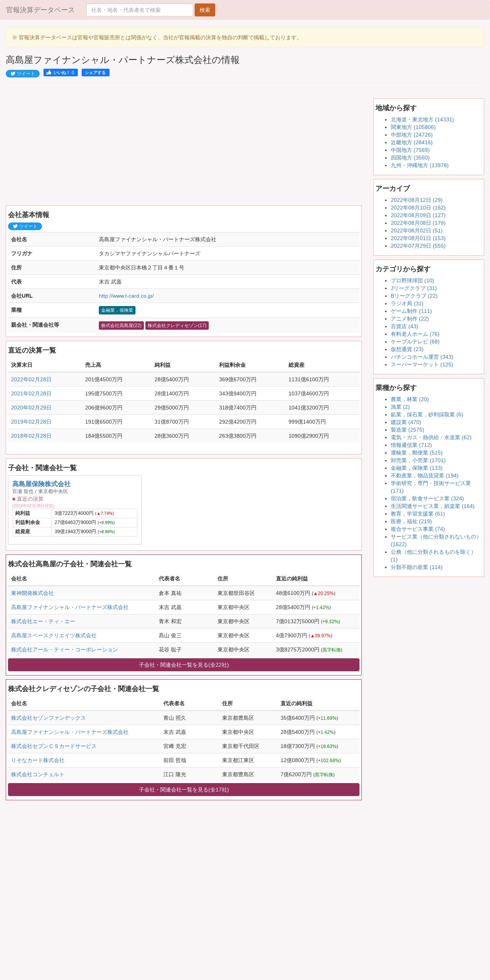Viewport: 490px width, 980px height.
Task: Open りそなカード株式会社 page
Action: (x=38, y=760)
